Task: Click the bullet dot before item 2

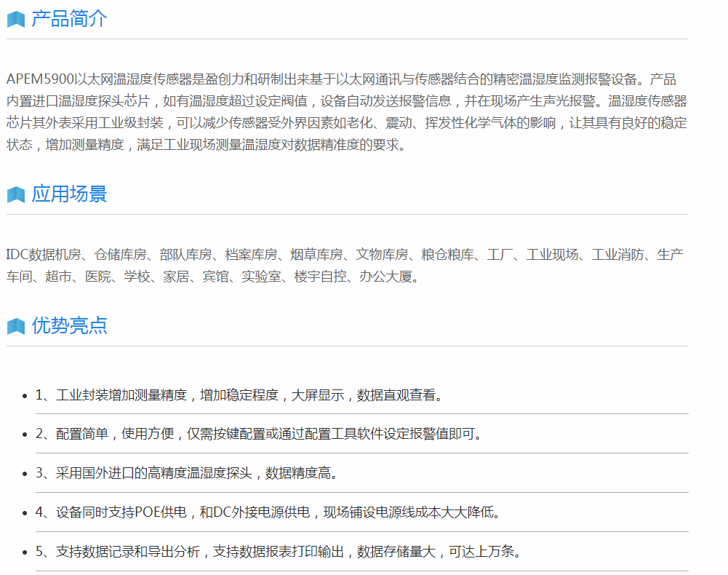Action: click(25, 435)
